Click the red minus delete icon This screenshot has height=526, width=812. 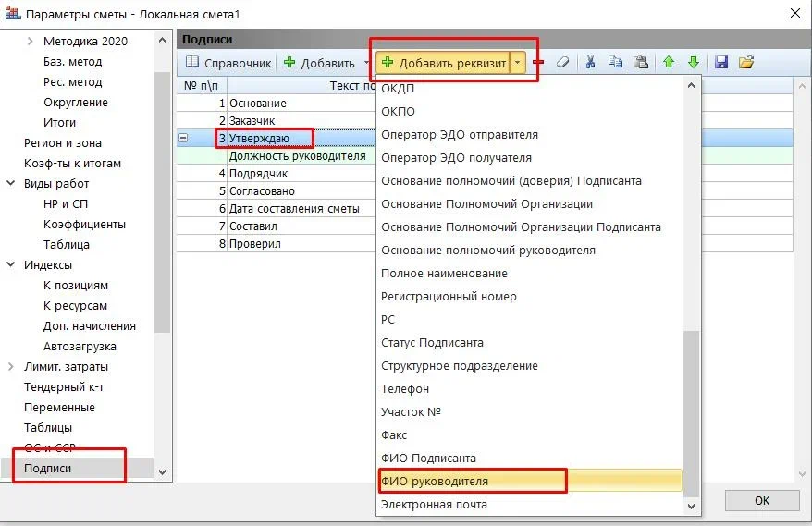tap(539, 63)
